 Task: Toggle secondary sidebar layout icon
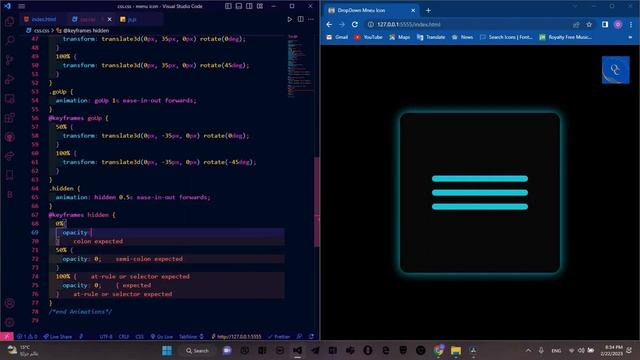point(249,6)
